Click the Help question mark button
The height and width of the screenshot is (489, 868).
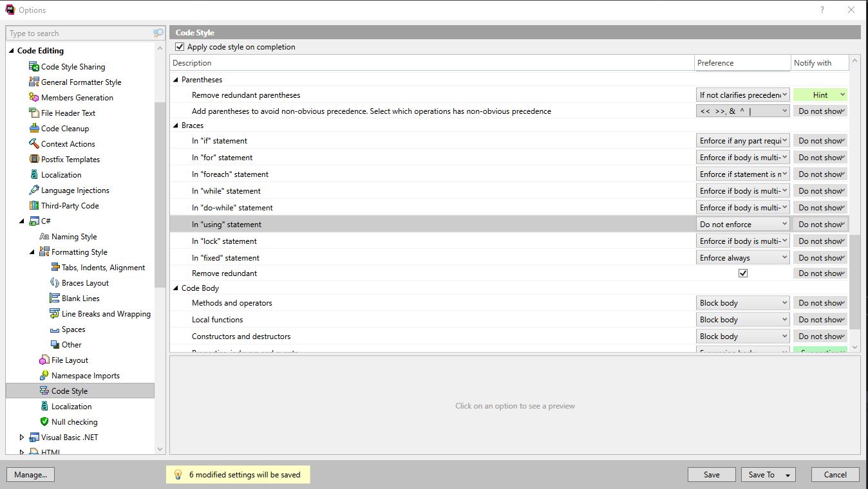coord(822,10)
